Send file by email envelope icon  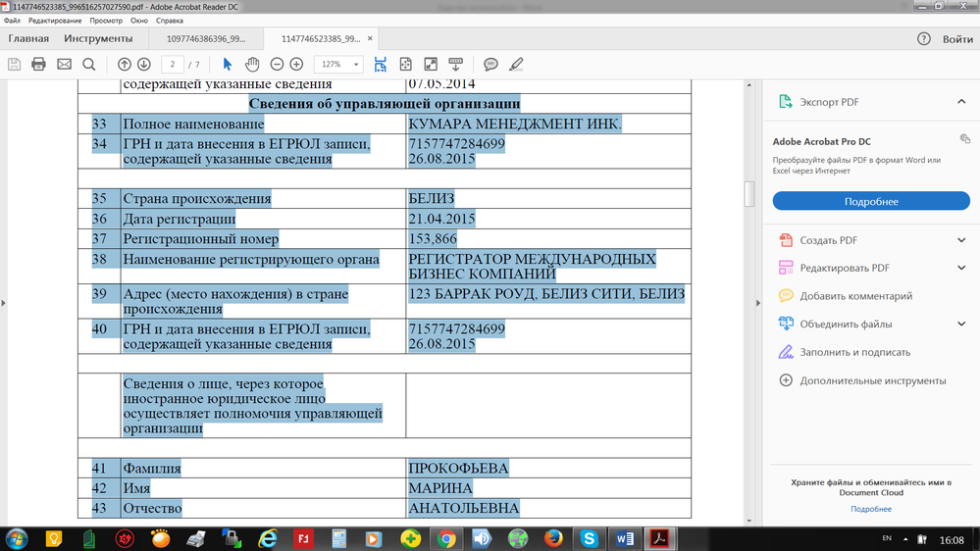64,65
